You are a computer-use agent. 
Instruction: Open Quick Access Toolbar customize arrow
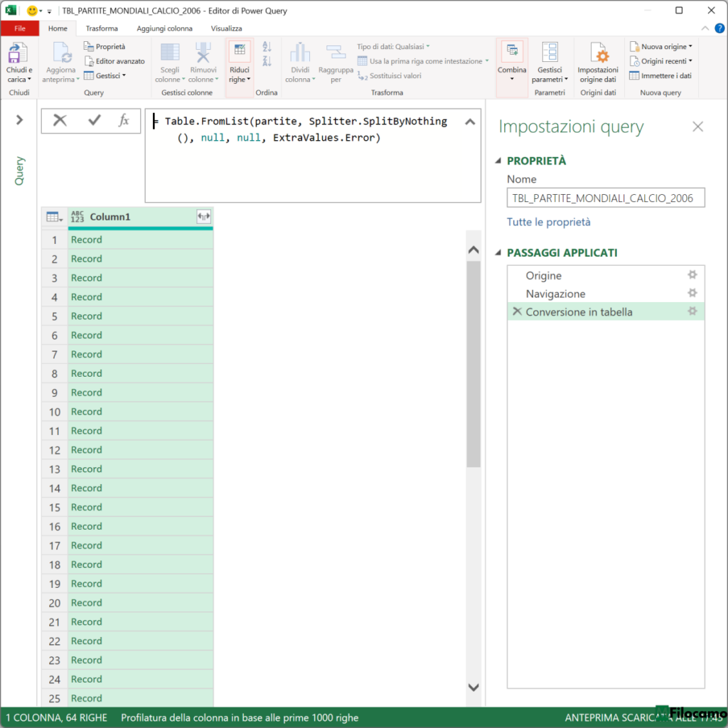pos(49,11)
